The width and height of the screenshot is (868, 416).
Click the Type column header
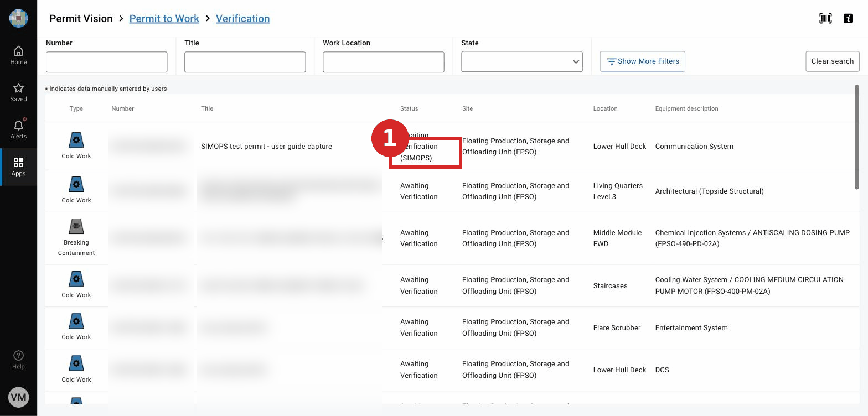point(76,108)
